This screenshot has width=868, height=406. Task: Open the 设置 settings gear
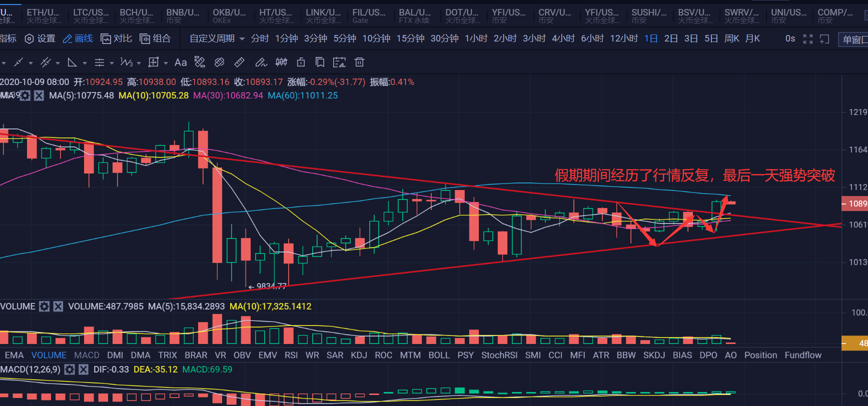[40, 38]
